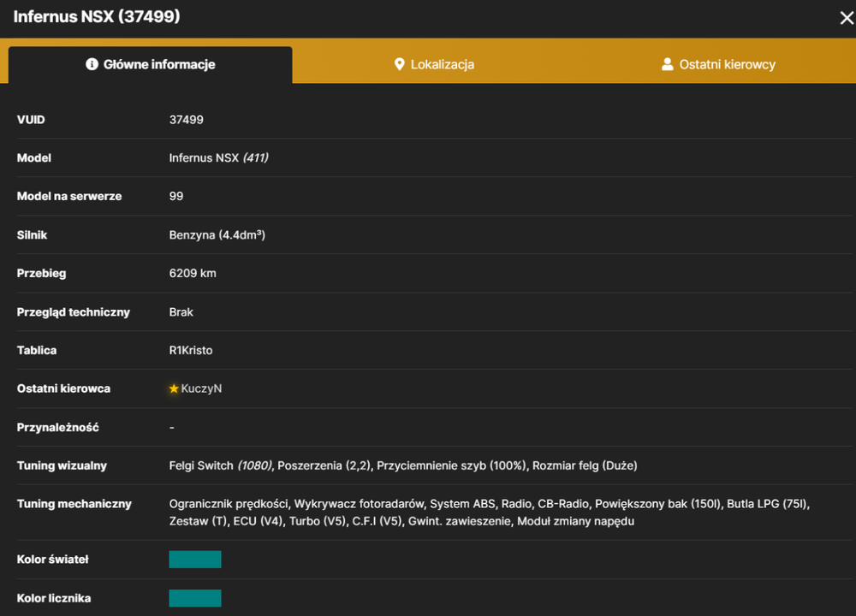Click Moduł zmiany napędu entry
856x616 pixels.
[x=575, y=521]
